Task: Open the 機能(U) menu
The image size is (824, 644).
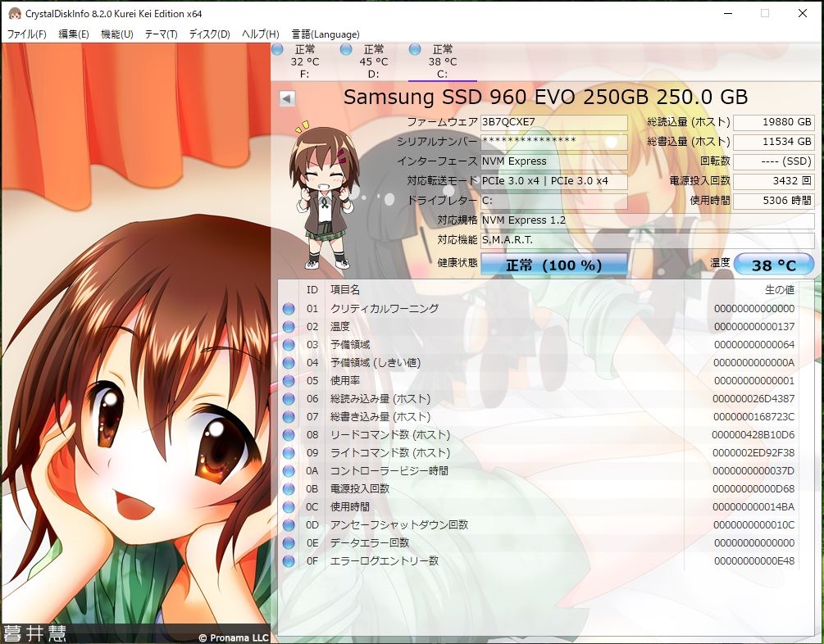Action: [116, 34]
